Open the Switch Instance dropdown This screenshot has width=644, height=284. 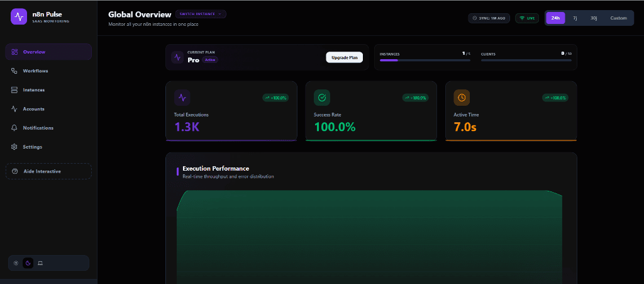[201, 14]
